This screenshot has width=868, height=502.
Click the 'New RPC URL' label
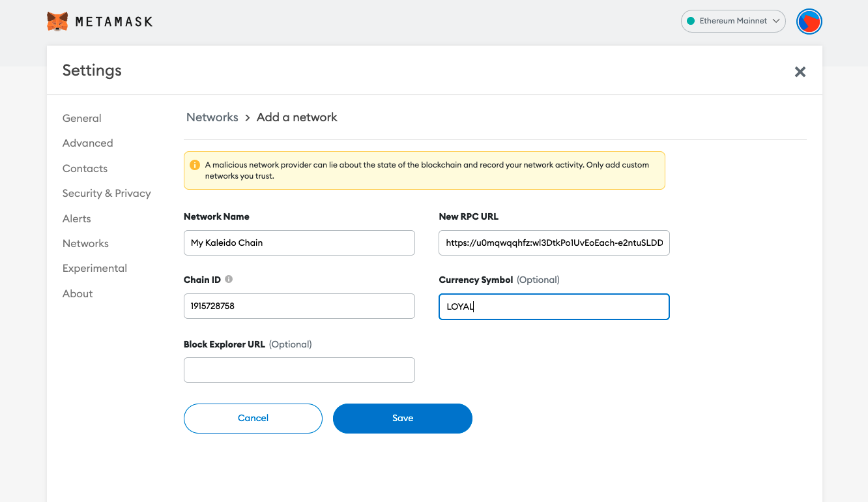469,216
